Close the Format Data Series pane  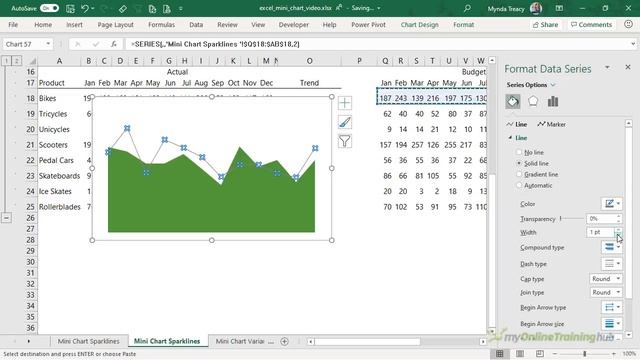point(628,67)
